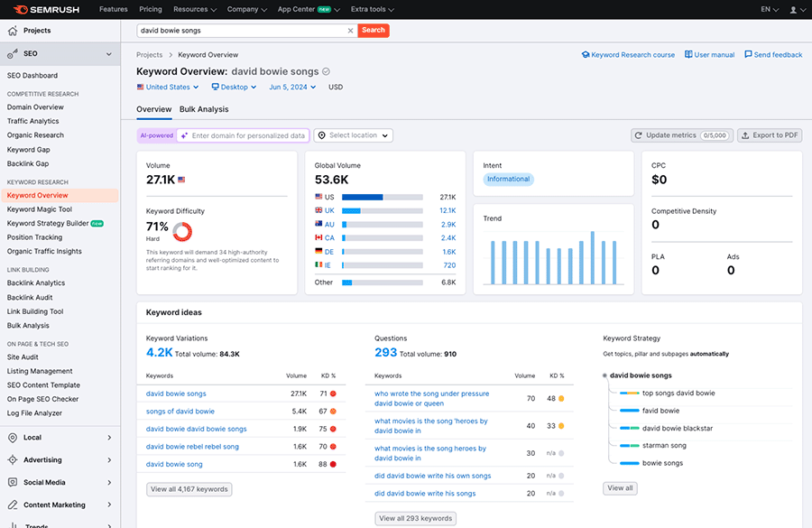
Task: Click the starman song strategy item
Action: 664,446
